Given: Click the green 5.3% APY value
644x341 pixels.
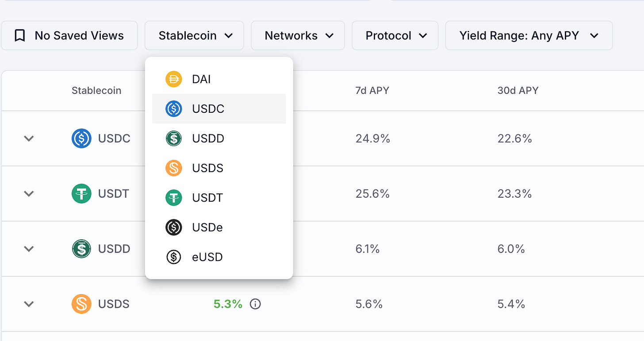Looking at the screenshot, I should click(228, 304).
